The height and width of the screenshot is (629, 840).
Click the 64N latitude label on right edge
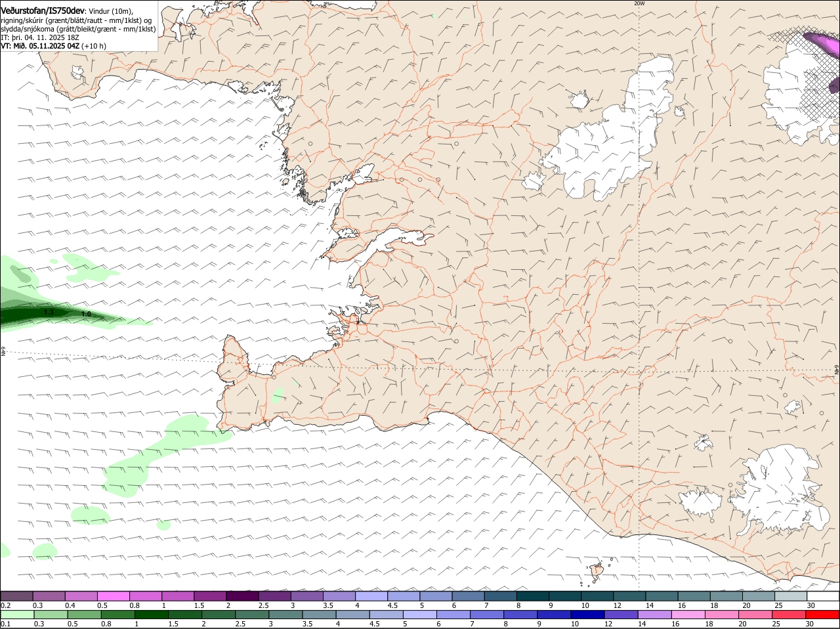(x=837, y=370)
